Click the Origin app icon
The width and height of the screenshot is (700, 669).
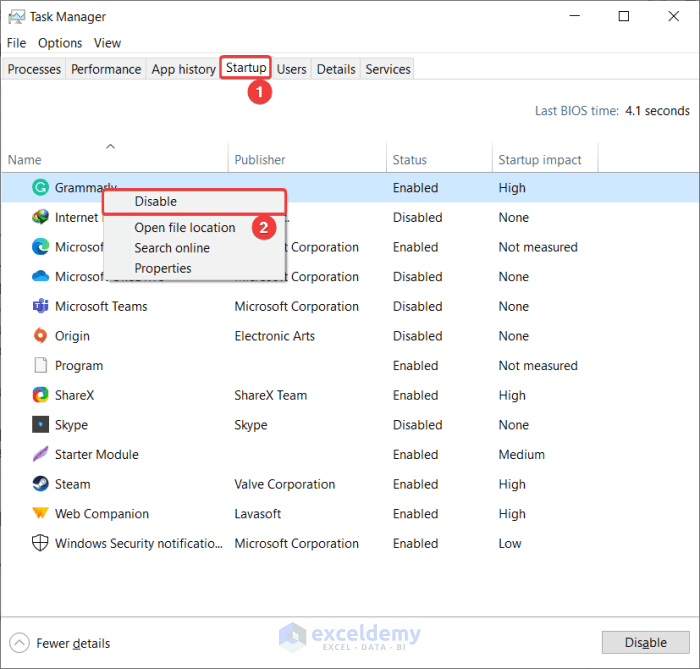[x=40, y=336]
